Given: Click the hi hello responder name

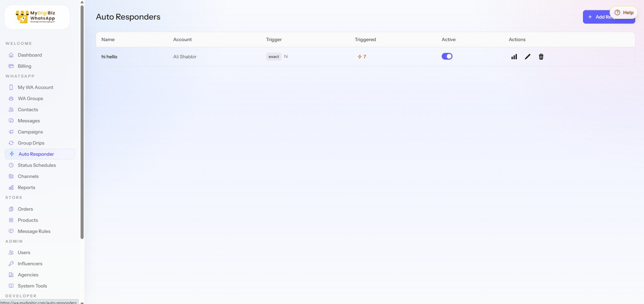Looking at the screenshot, I should 109,57.
